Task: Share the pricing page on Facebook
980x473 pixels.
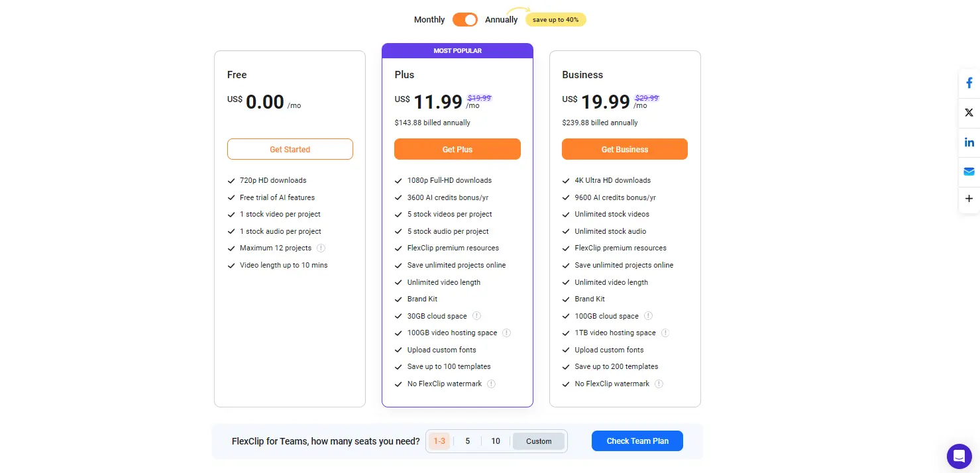Action: [x=969, y=82]
